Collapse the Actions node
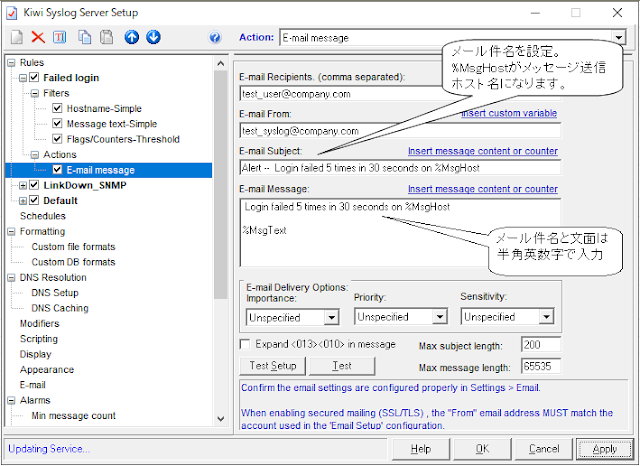 (35, 155)
